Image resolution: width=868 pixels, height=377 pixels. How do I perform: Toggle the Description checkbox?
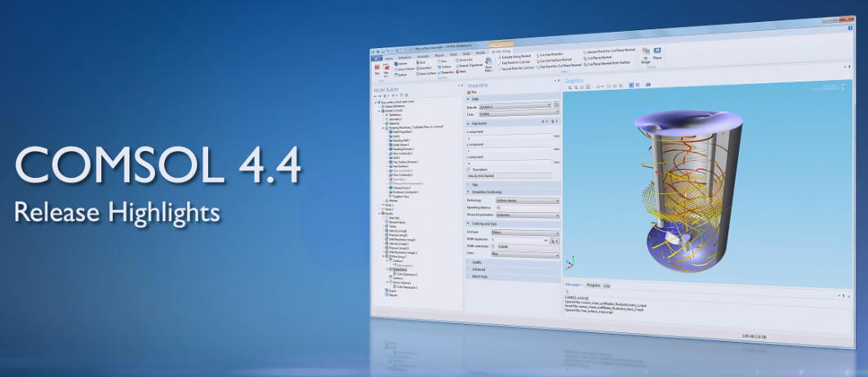pos(469,169)
